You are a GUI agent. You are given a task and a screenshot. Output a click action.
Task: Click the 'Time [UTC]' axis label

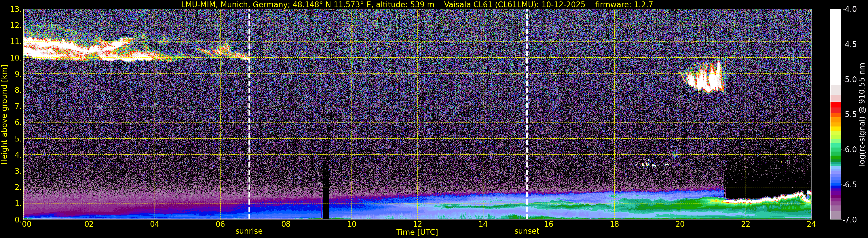[417, 232]
